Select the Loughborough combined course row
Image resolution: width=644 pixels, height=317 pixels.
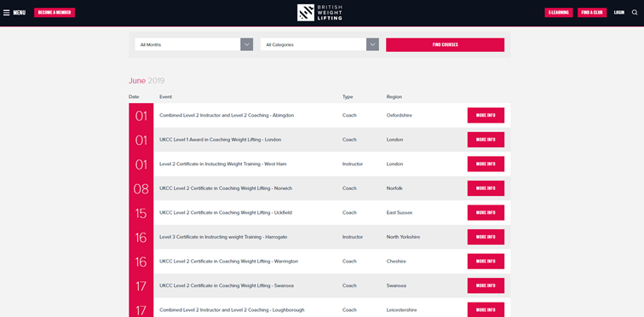click(x=319, y=308)
